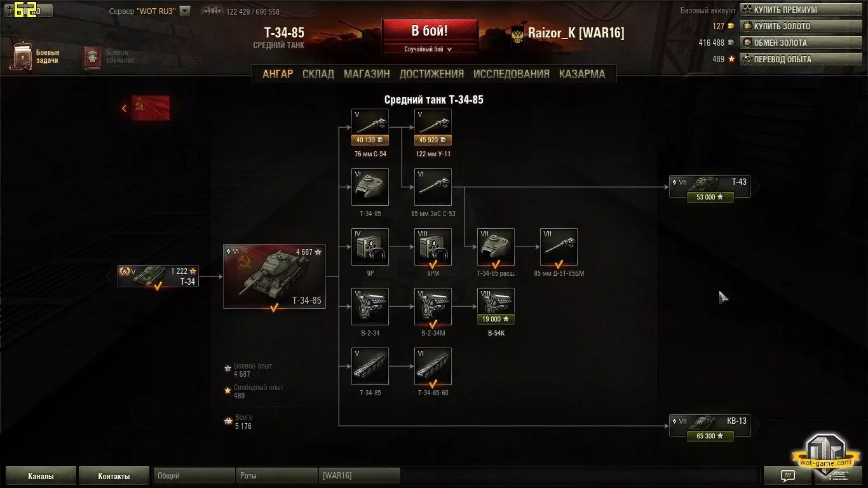868x488 pixels.
Task: Open the Т-43 tank research node
Action: click(x=710, y=187)
